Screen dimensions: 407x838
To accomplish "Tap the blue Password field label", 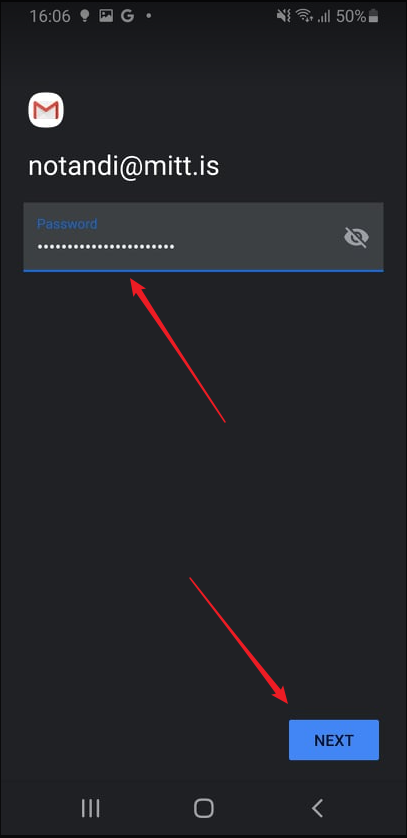I will (x=67, y=223).
